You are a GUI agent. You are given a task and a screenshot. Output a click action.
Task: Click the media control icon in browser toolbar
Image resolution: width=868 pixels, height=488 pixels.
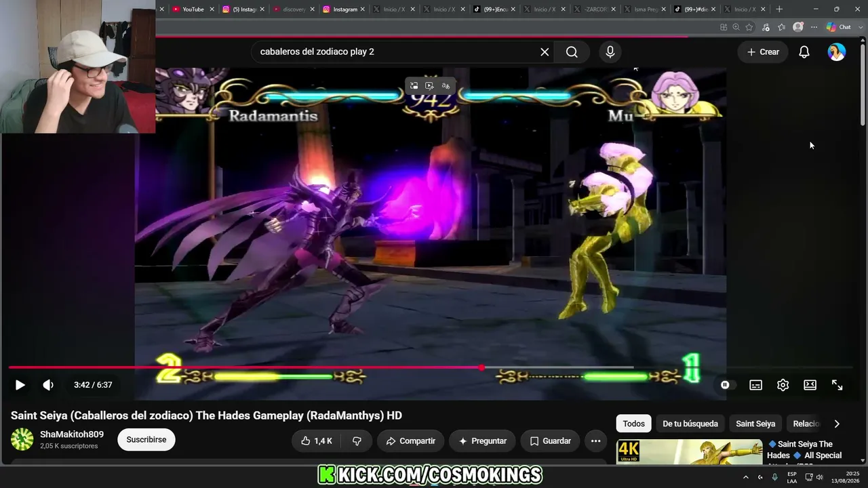click(x=766, y=27)
